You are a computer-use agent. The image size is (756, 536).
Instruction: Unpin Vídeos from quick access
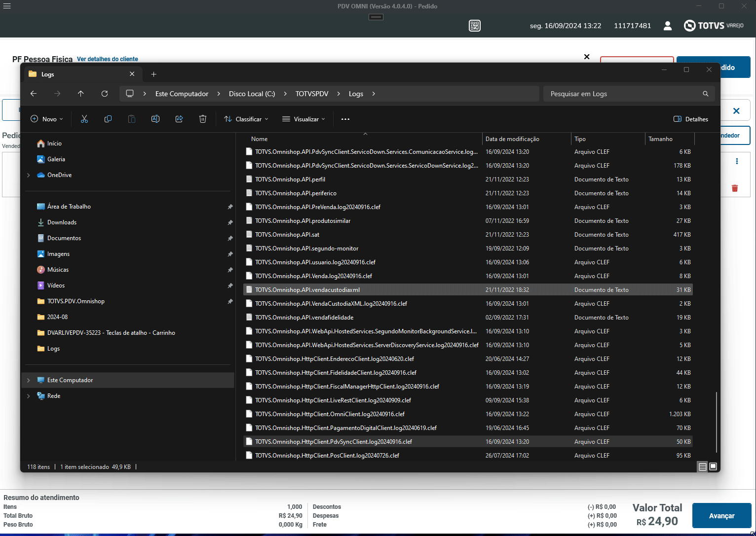point(230,286)
